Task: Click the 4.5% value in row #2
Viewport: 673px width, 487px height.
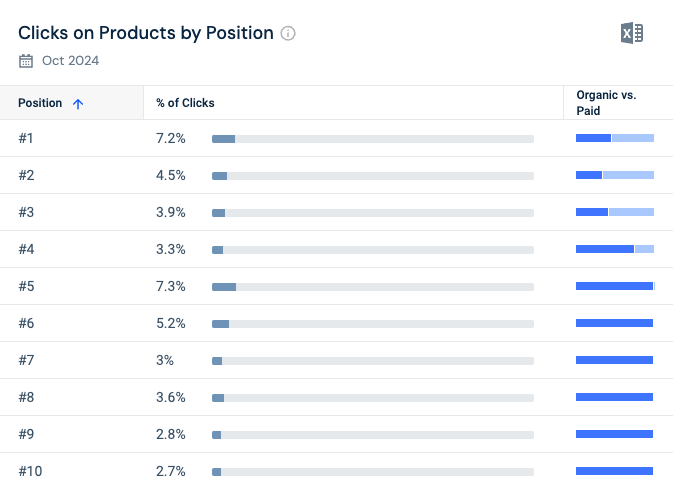Action: [x=171, y=175]
